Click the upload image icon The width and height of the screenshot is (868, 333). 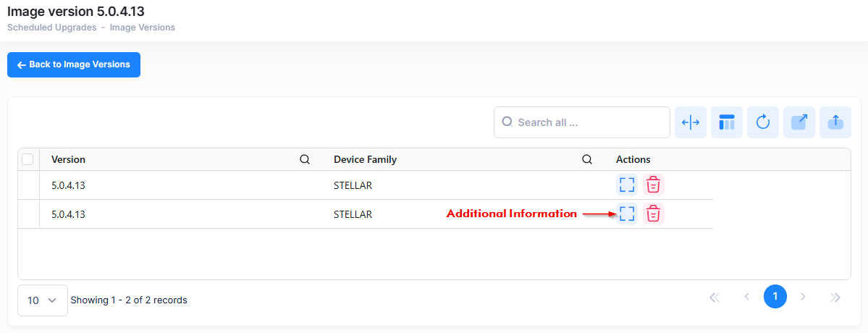pyautogui.click(x=835, y=122)
